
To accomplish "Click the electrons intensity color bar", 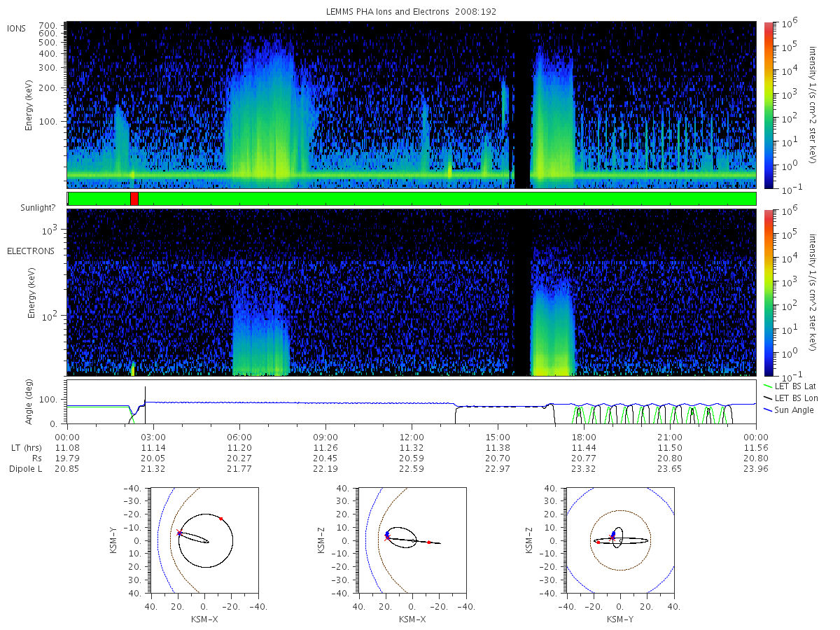I will [768, 292].
